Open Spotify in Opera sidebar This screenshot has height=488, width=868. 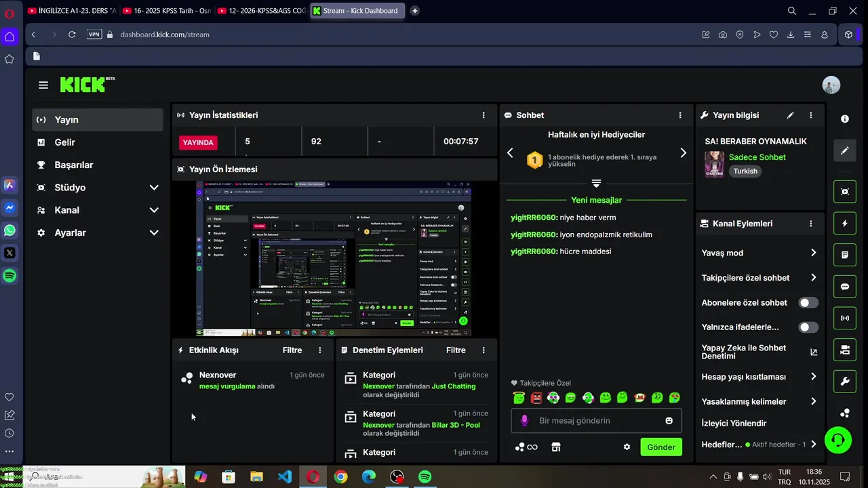pos(9,276)
